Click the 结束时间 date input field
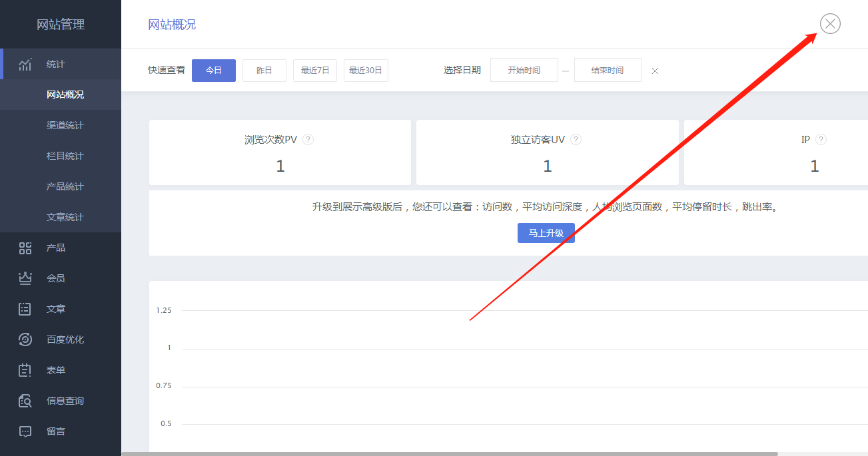This screenshot has width=868, height=456. coord(608,70)
